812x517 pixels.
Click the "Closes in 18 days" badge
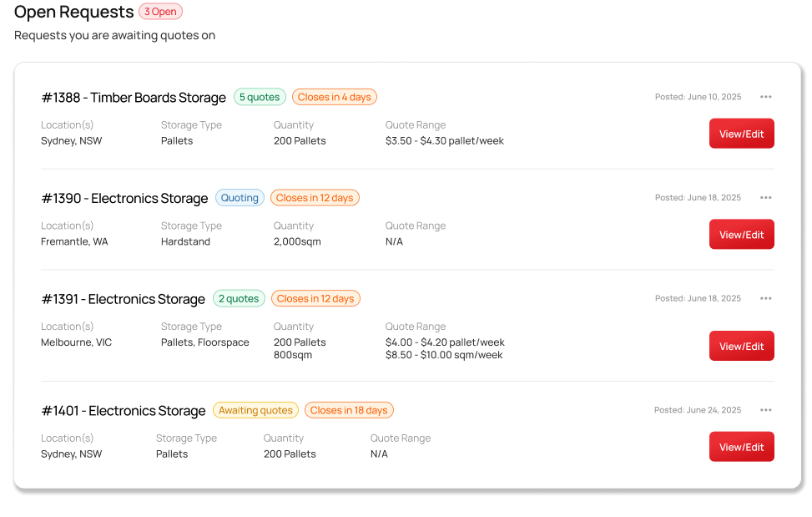point(348,410)
